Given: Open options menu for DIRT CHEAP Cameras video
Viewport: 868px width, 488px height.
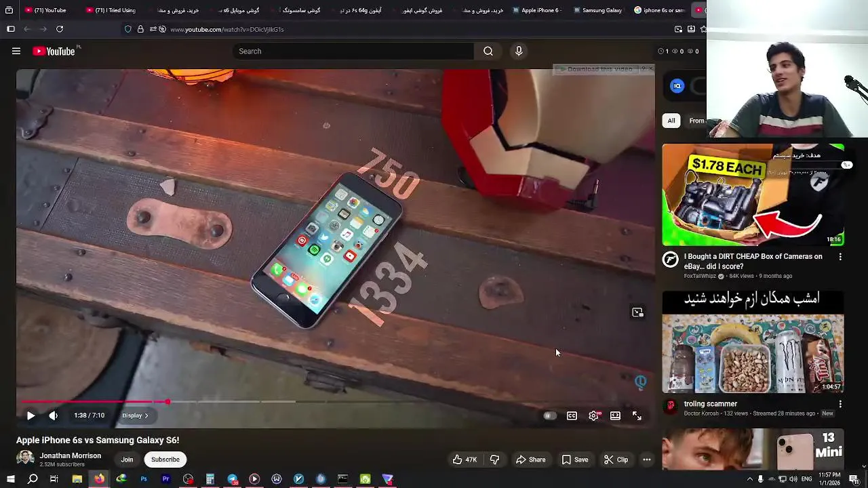Looking at the screenshot, I should pyautogui.click(x=840, y=257).
